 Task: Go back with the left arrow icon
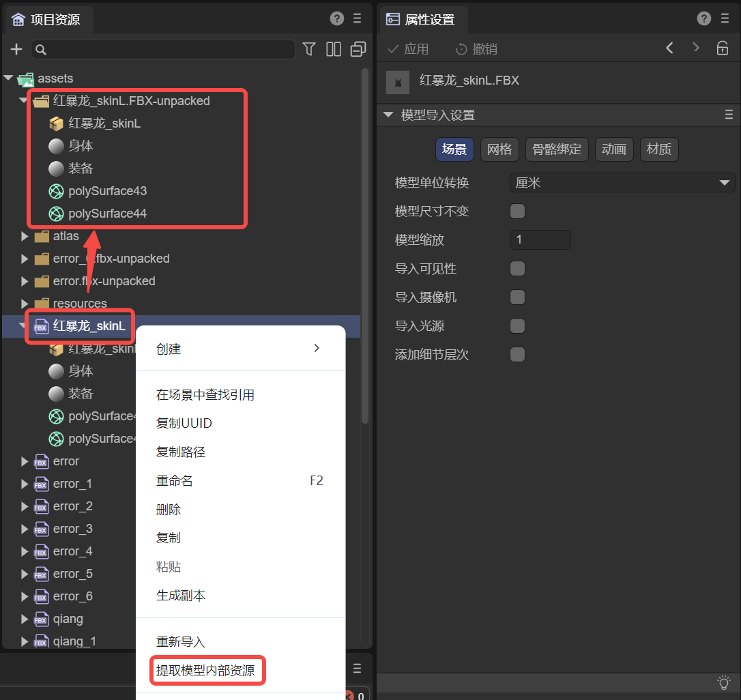pos(669,48)
